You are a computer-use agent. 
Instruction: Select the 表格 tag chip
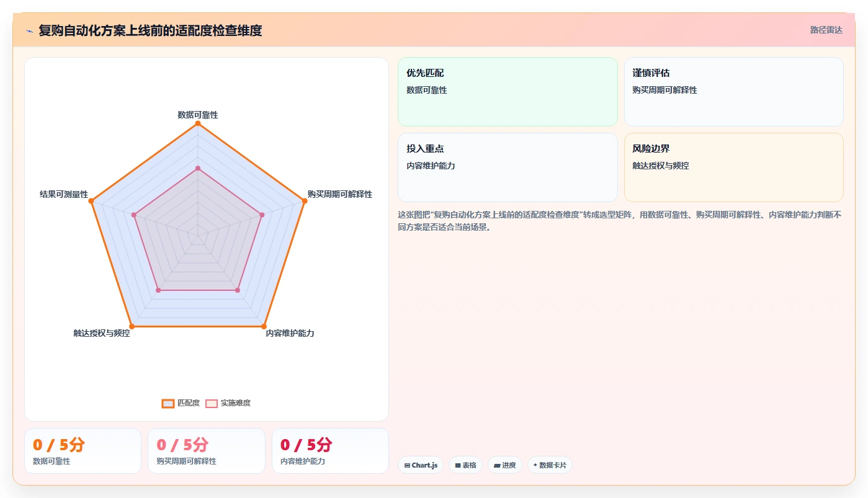tap(465, 465)
